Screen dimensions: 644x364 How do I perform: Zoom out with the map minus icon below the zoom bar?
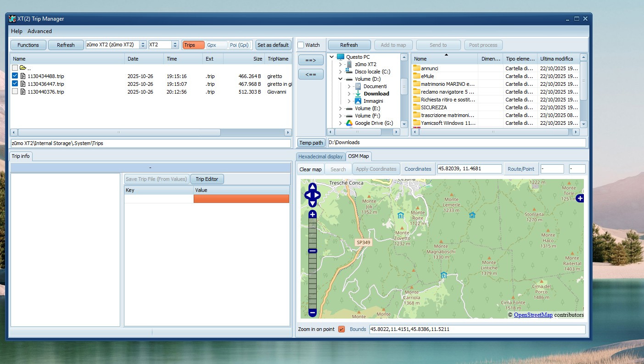(313, 313)
